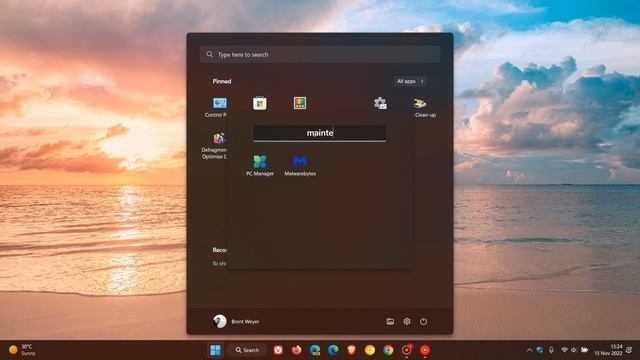Click the volume icon in system tray
This screenshot has height=360, width=640.
tap(573, 350)
